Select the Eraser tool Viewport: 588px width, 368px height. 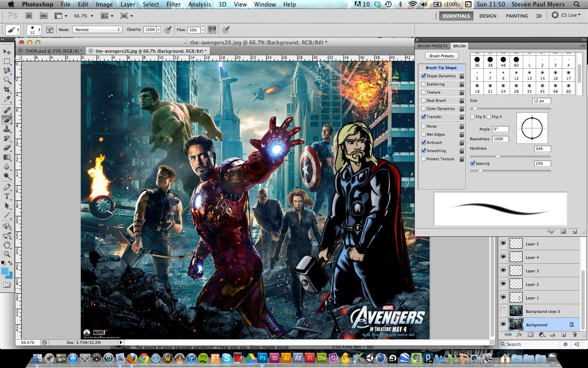[7, 148]
